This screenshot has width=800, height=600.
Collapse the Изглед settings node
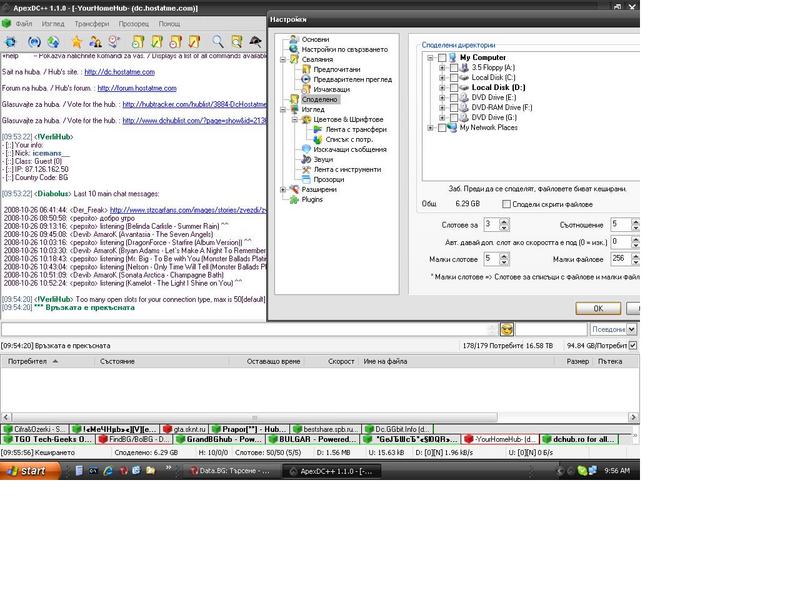[x=283, y=110]
